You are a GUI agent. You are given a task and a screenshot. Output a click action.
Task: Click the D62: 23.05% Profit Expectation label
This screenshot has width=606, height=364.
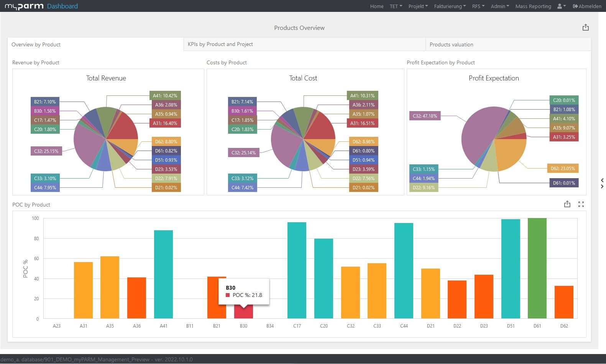pyautogui.click(x=563, y=168)
